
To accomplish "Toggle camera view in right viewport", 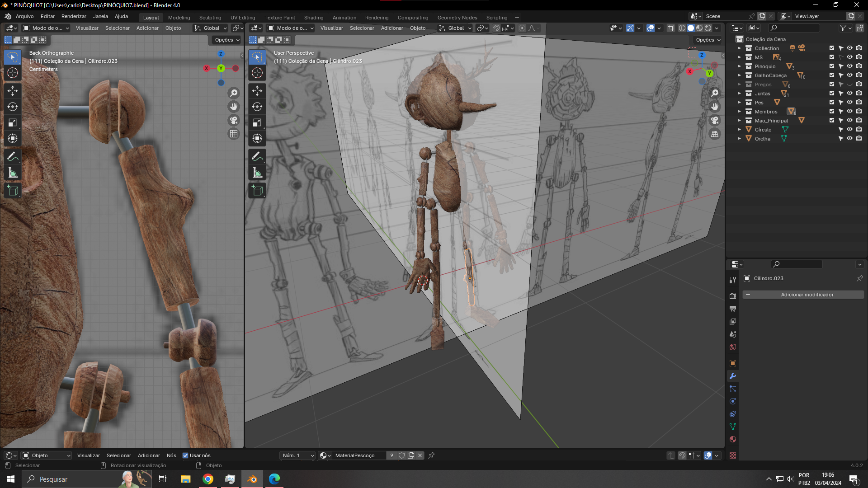I will [715, 120].
